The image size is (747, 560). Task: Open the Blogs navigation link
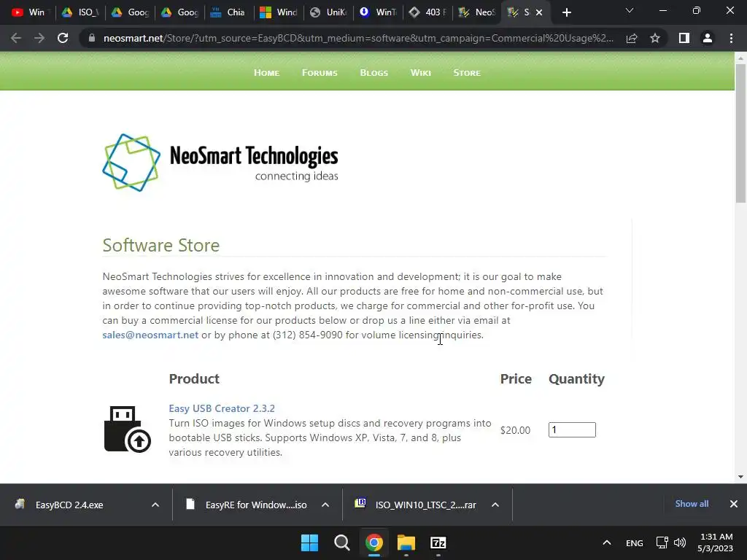point(374,73)
